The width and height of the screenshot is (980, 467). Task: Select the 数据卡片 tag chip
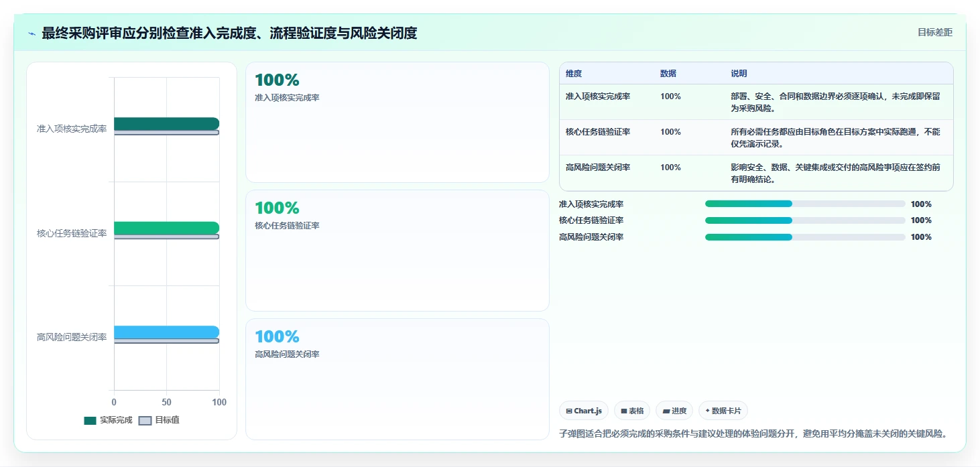click(x=723, y=411)
